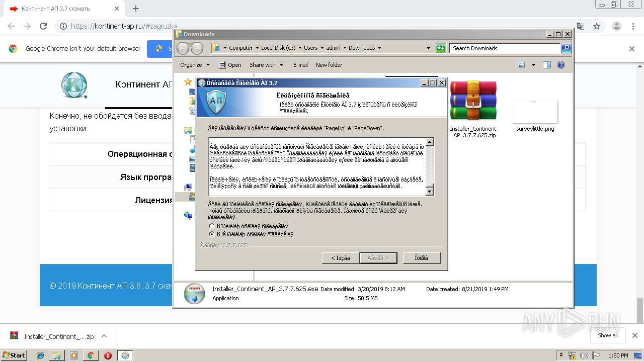
Task: Click installer icon in Explorer details pane
Action: [x=194, y=294]
